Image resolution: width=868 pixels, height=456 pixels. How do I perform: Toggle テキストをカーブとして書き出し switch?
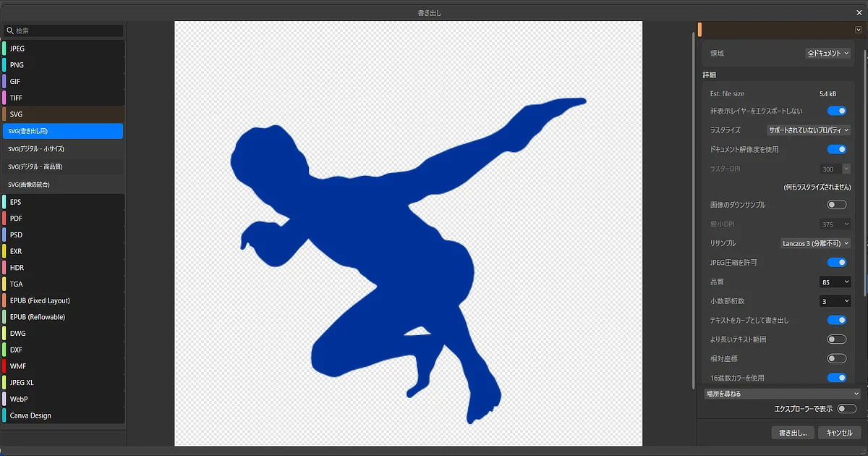coord(837,320)
